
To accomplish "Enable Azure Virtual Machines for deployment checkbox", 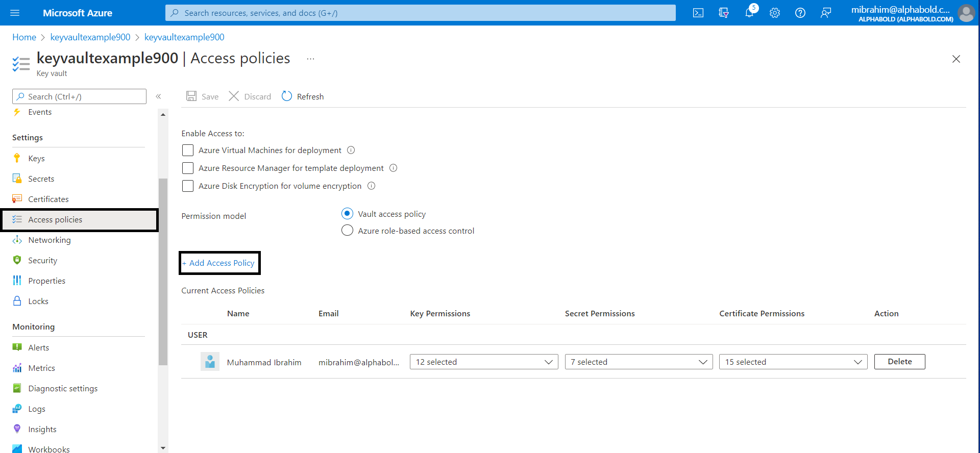I will pyautogui.click(x=188, y=150).
